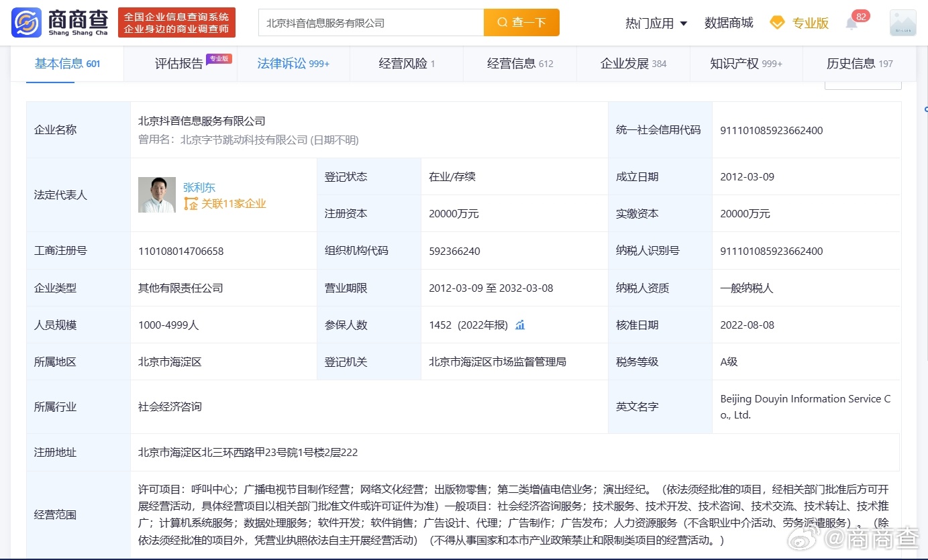Click the former name 北京字节跳动科技有限公司 text

[x=244, y=140]
